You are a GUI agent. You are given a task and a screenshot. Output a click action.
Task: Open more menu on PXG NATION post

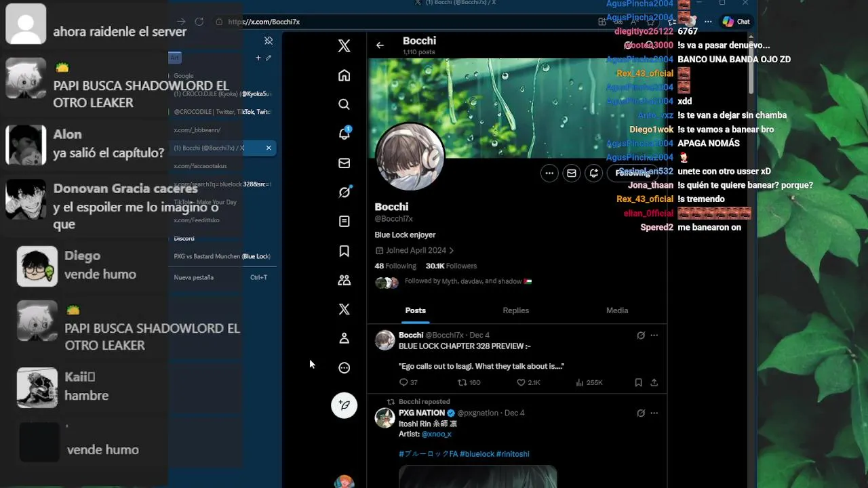[x=654, y=413]
